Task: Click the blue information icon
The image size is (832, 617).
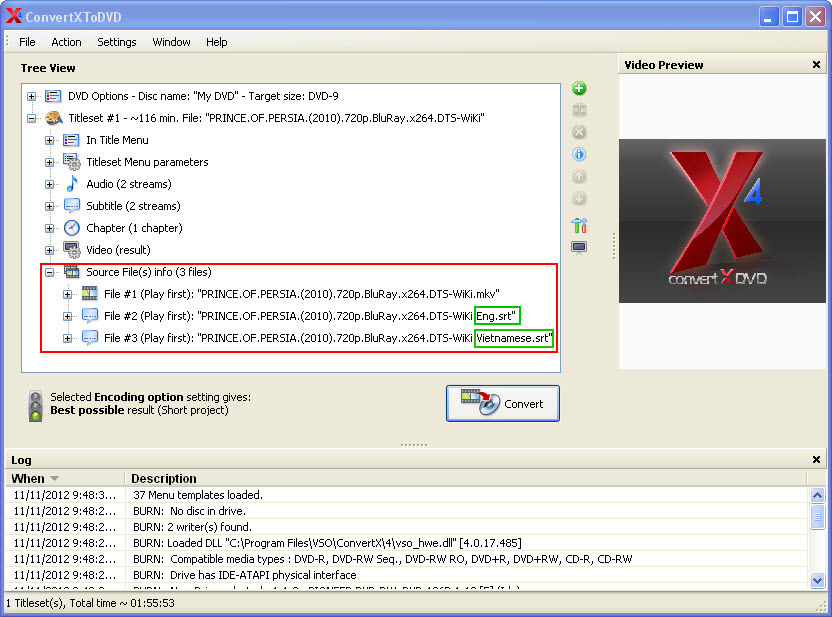Action: coord(579,154)
